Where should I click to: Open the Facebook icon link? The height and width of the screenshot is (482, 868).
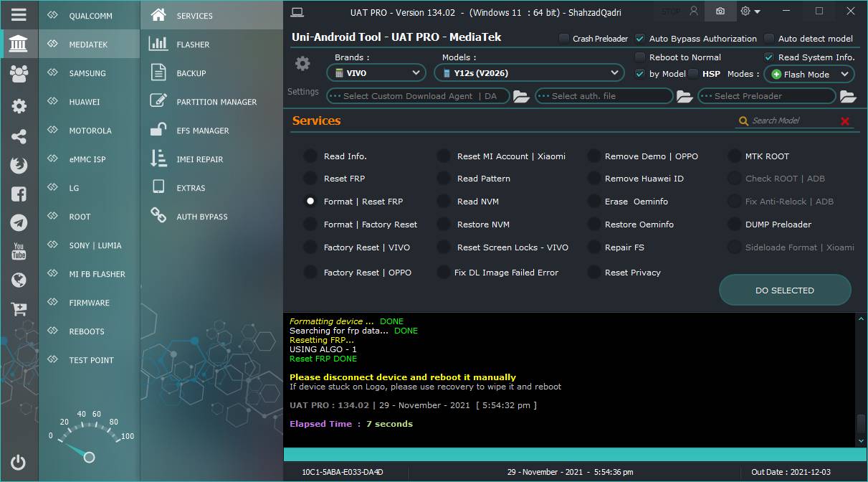pos(19,194)
